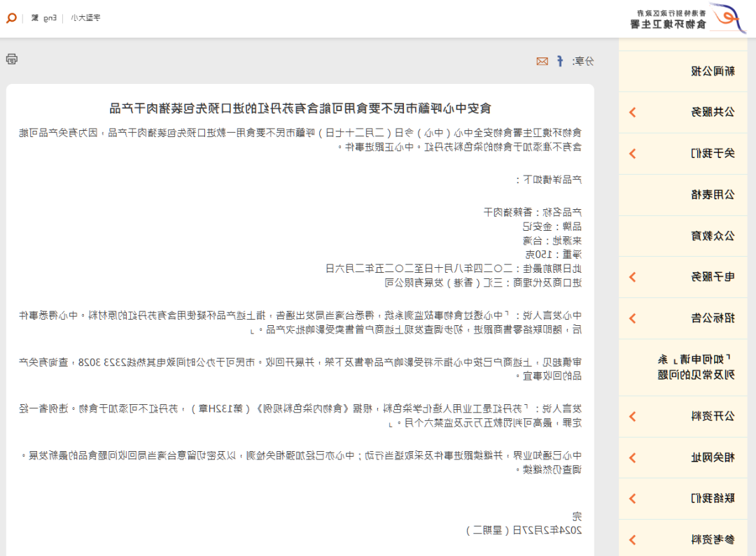
Task: Click the orange search magnifier icon
Action: 11,17
